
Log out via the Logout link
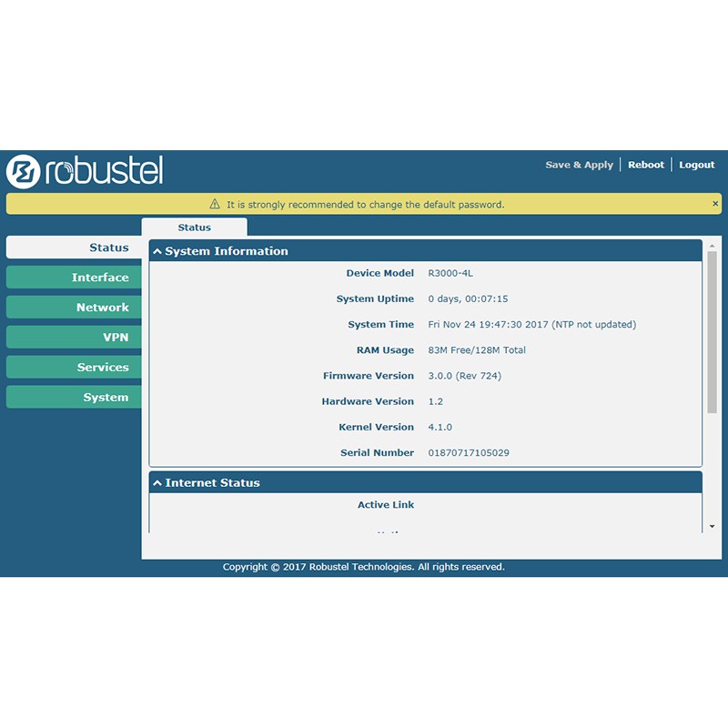[x=696, y=165]
